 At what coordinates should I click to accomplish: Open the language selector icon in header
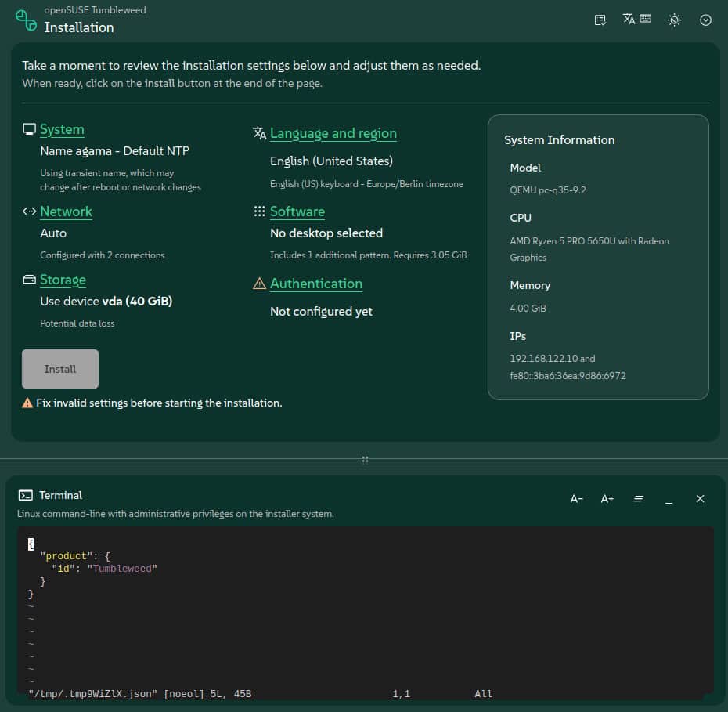(629, 19)
